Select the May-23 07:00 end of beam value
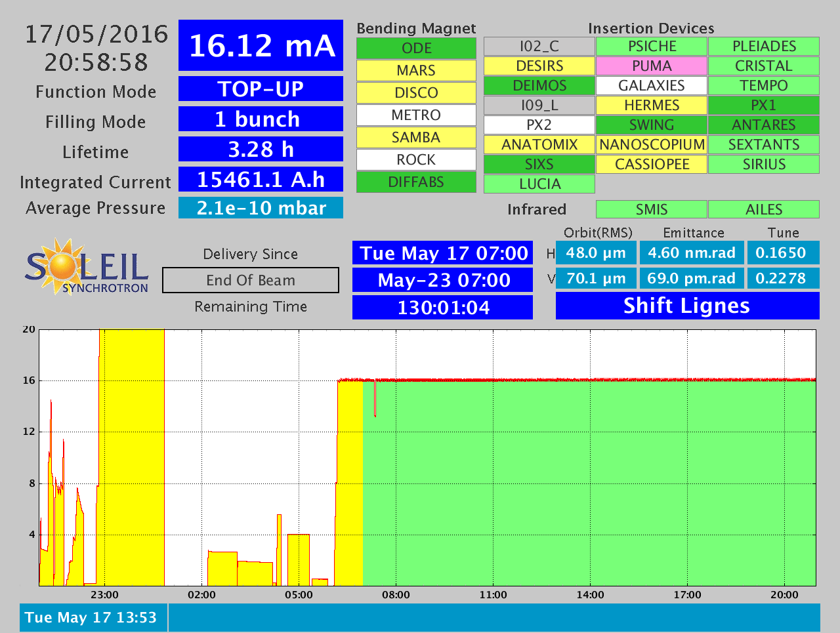 (x=443, y=280)
